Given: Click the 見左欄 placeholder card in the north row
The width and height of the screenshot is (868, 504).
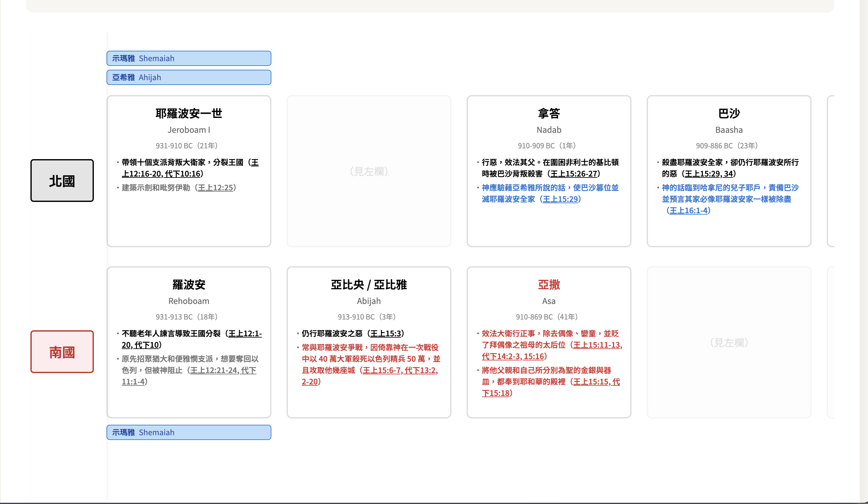Looking at the screenshot, I should [369, 171].
